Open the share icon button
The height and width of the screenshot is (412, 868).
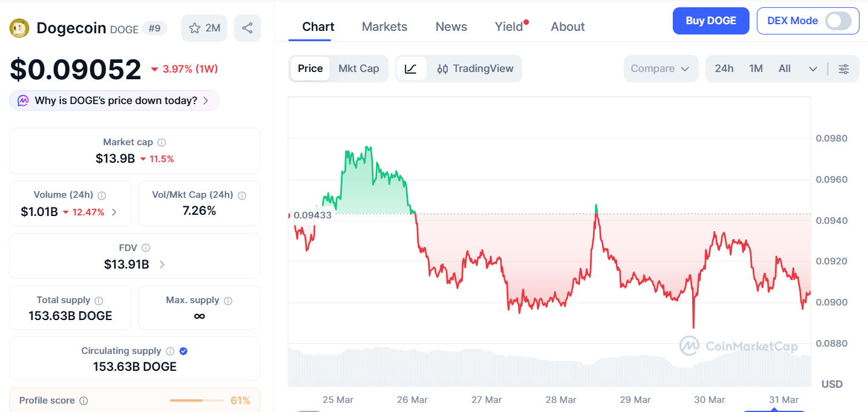click(x=247, y=28)
